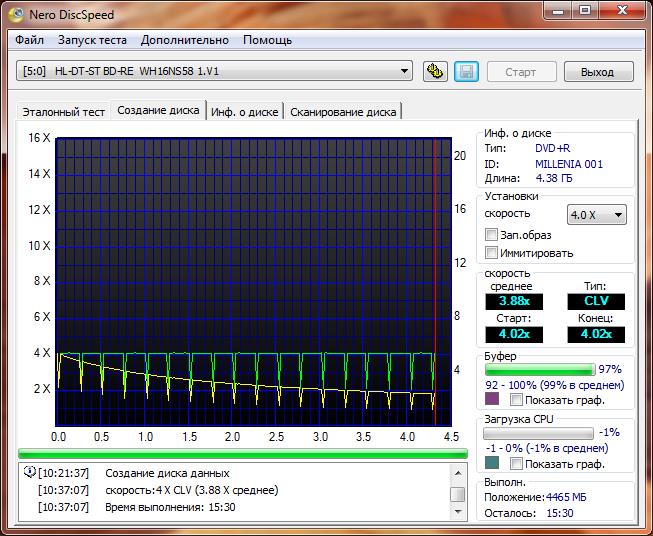Click the clock icon in the log panel
Viewport: 653px width, 536px height.
27,472
